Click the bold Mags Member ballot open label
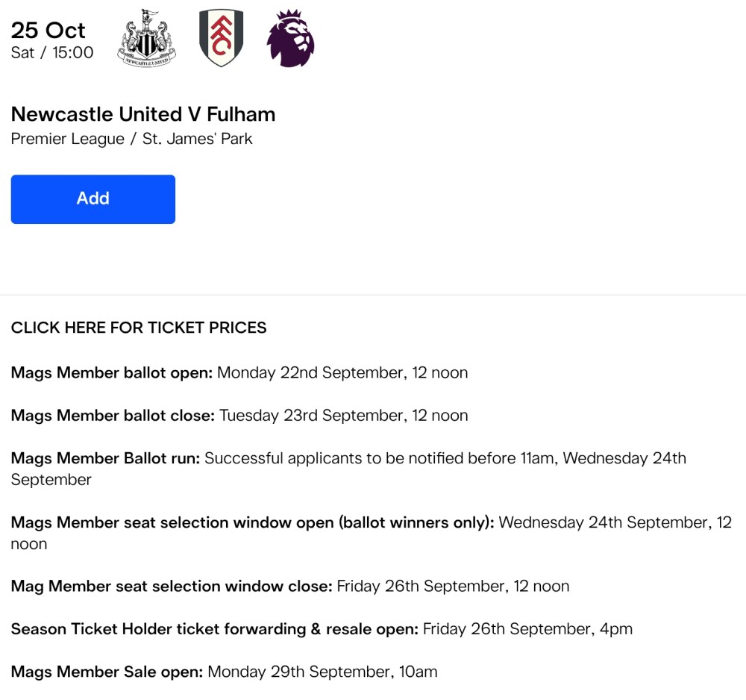Viewport: 746px width, 700px height. click(112, 372)
